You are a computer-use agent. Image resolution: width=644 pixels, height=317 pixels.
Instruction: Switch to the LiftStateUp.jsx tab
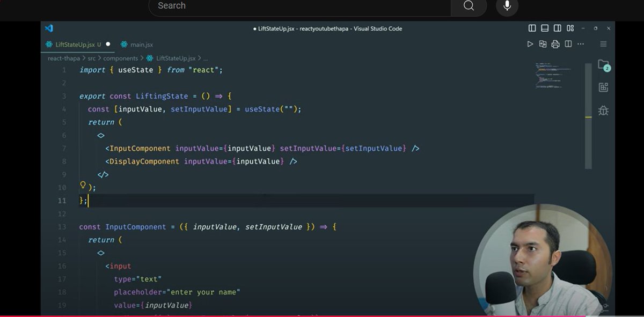[78, 45]
